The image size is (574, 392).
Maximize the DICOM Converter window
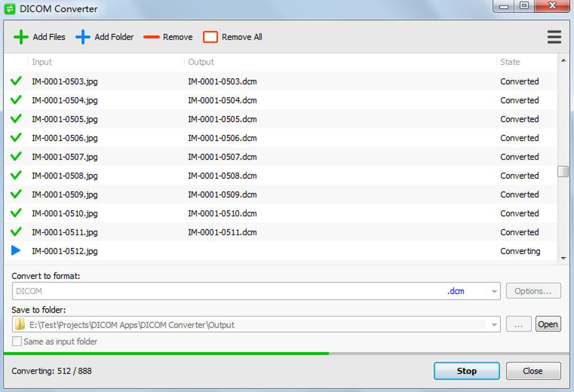[524, 6]
